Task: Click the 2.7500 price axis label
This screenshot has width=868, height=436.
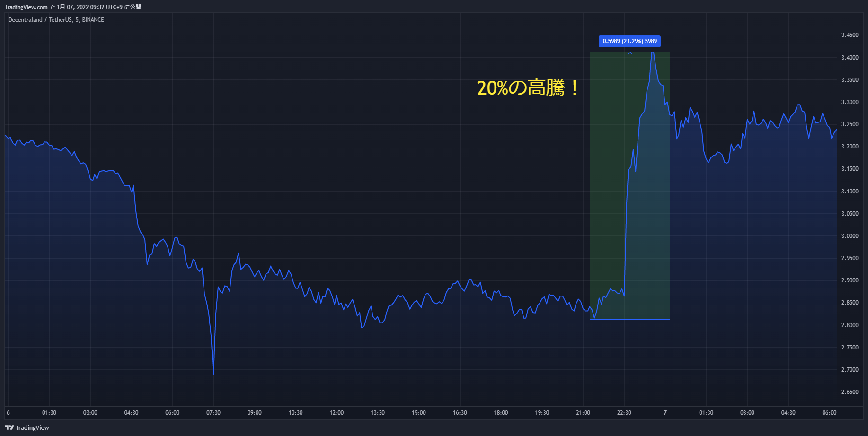Action: click(850, 348)
